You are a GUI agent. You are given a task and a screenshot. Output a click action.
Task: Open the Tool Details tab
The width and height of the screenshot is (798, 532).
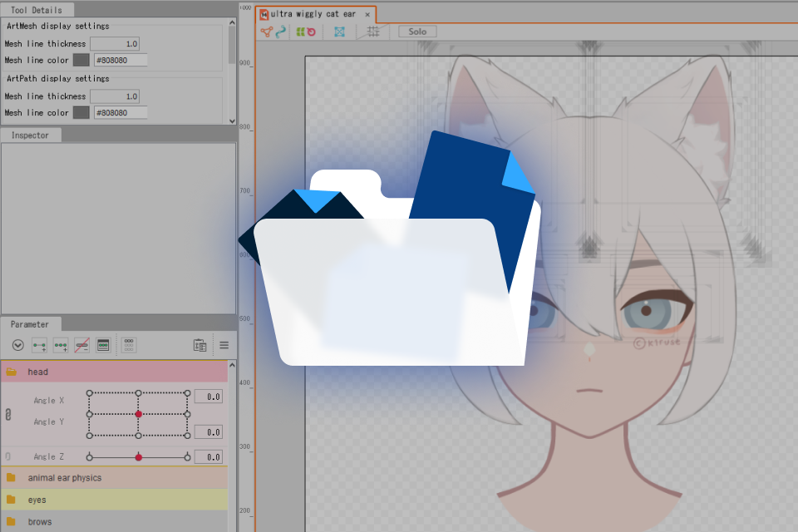37,10
